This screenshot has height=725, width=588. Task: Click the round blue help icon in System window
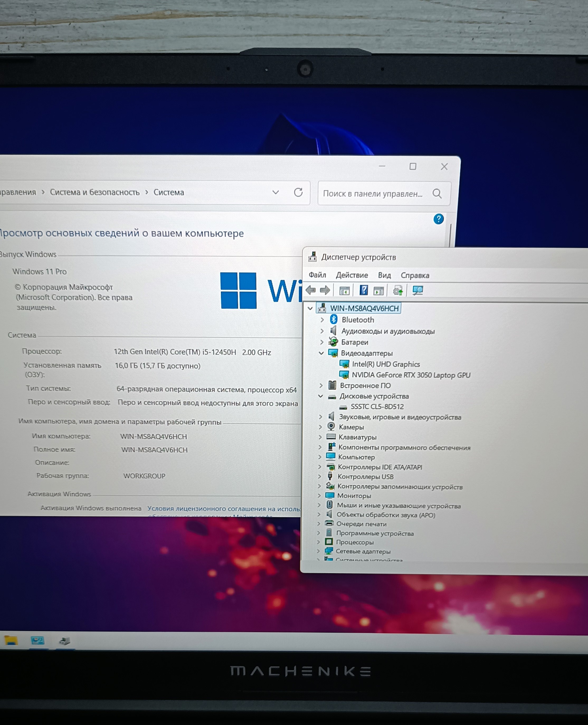click(x=439, y=219)
